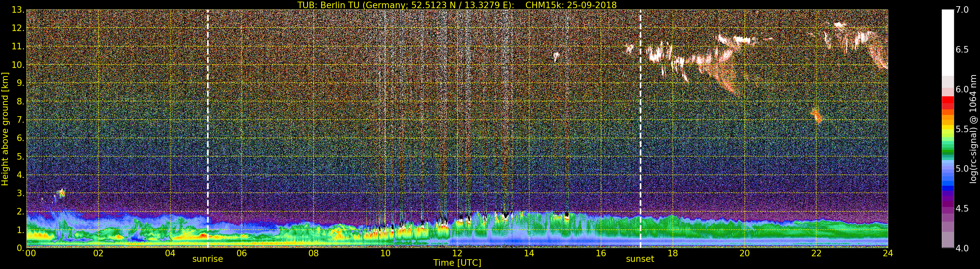Click the 'sunset' label below the axis
This screenshot has height=269, width=980.
point(640,259)
